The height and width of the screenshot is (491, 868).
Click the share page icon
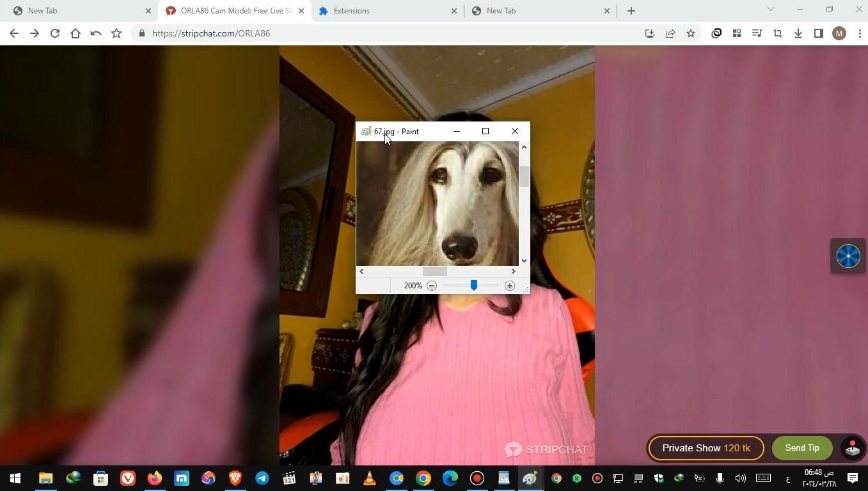tap(670, 33)
